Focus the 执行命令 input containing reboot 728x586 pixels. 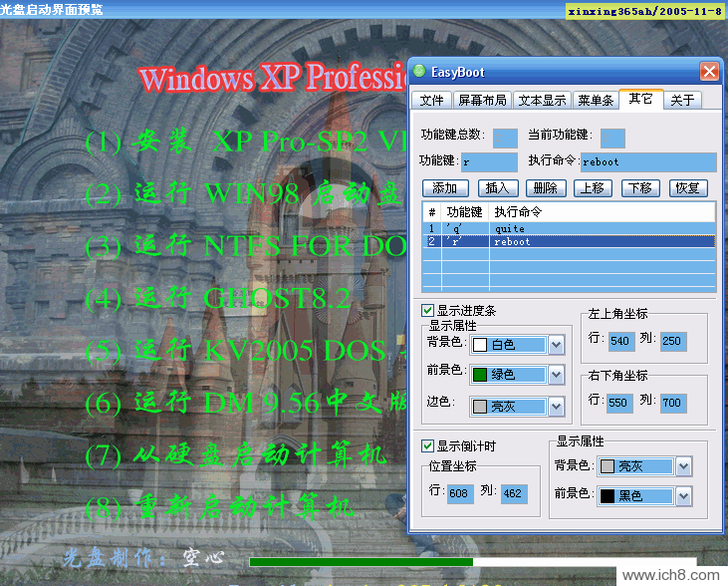pos(648,162)
